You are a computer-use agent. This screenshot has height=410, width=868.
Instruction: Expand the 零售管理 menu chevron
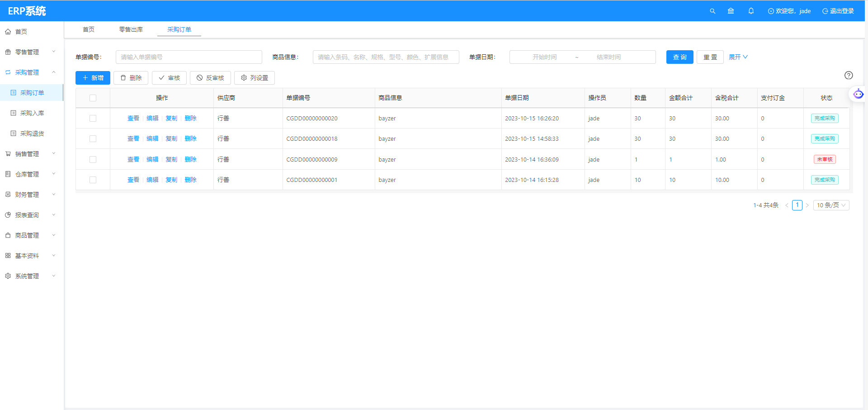54,52
